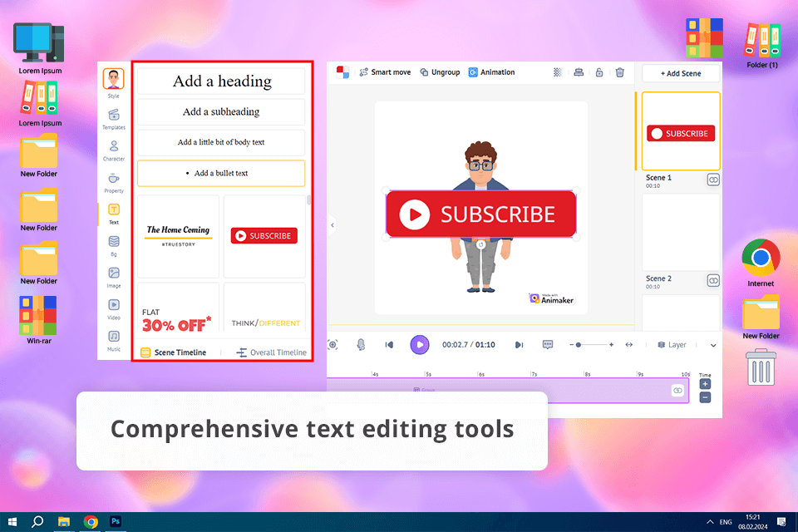The image size is (798, 532).
Task: Open the Property panel
Action: point(114,183)
